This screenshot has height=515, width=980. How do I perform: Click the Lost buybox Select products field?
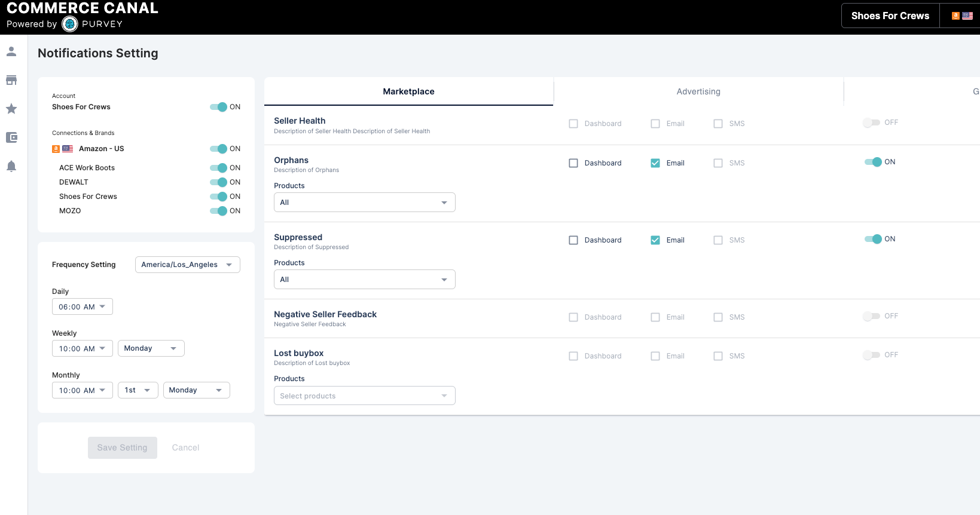click(364, 396)
